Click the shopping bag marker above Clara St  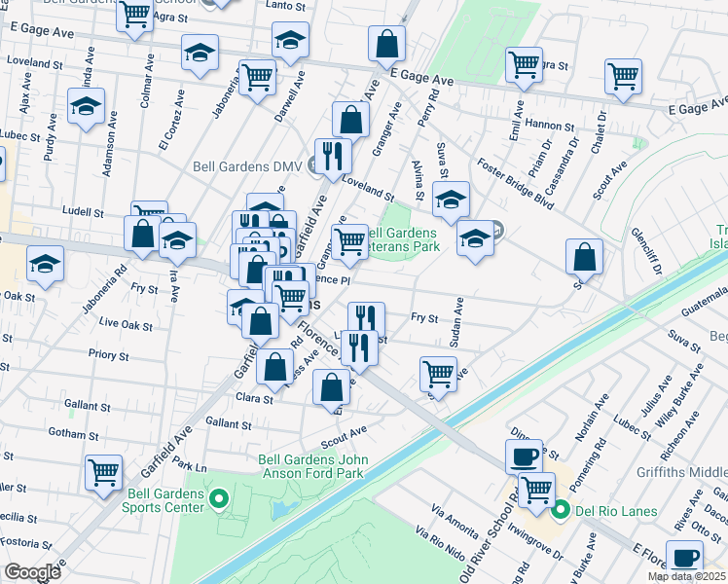[x=274, y=368]
